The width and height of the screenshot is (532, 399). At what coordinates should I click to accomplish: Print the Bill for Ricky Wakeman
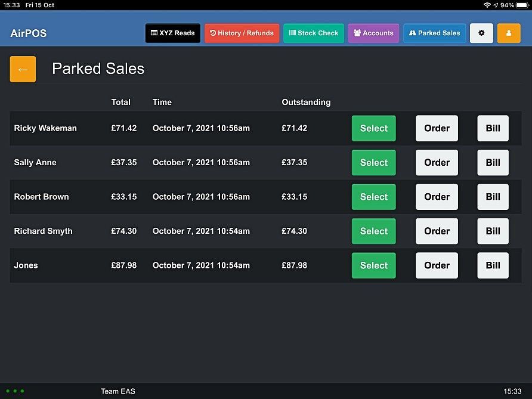pos(493,128)
